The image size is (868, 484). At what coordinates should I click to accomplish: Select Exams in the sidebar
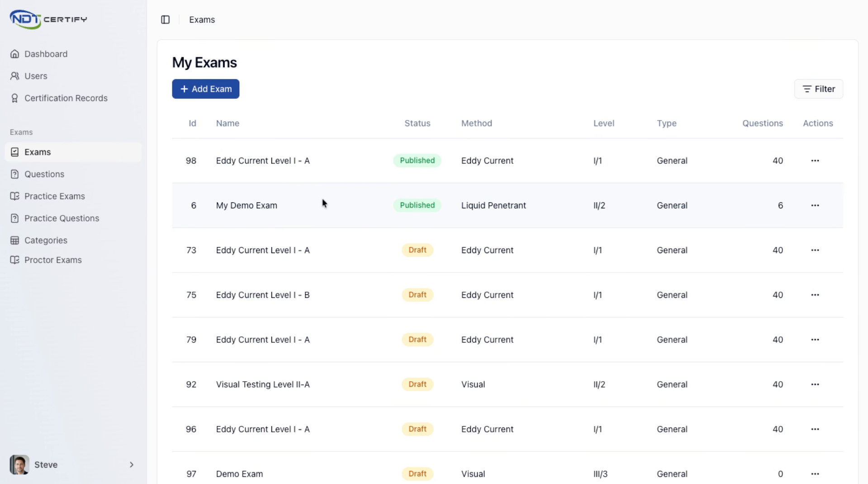pyautogui.click(x=73, y=152)
